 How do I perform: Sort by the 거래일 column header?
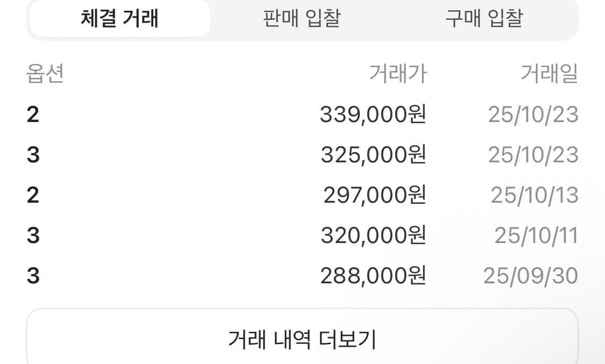(x=550, y=74)
